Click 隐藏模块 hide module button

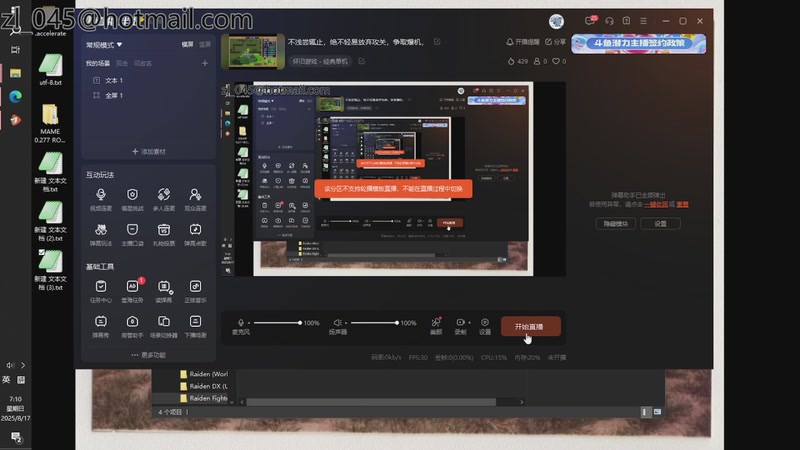coord(615,223)
